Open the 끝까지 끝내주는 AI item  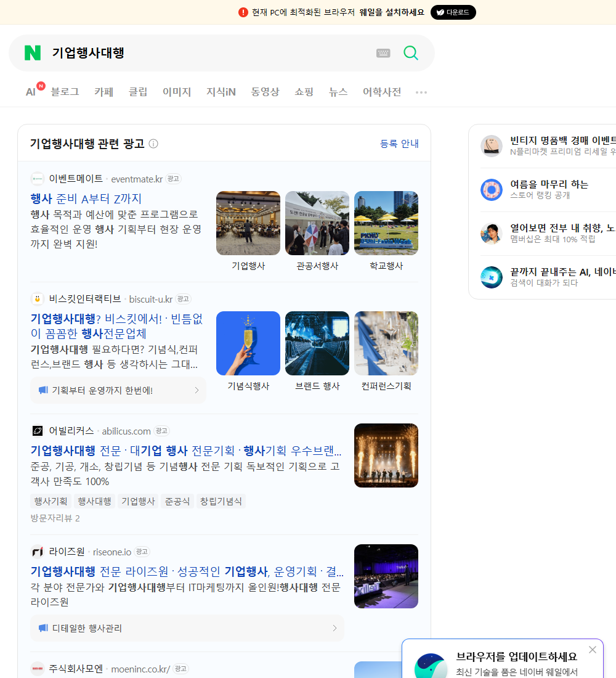click(563, 276)
